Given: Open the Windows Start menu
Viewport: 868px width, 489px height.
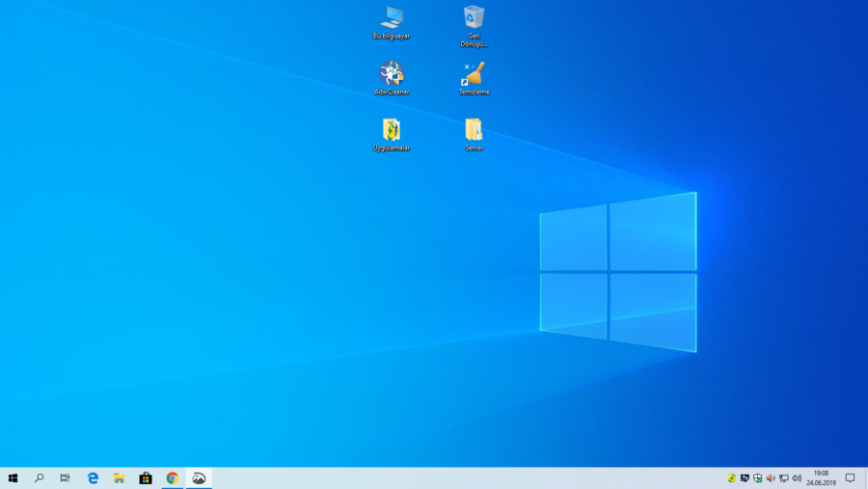Looking at the screenshot, I should 13,478.
